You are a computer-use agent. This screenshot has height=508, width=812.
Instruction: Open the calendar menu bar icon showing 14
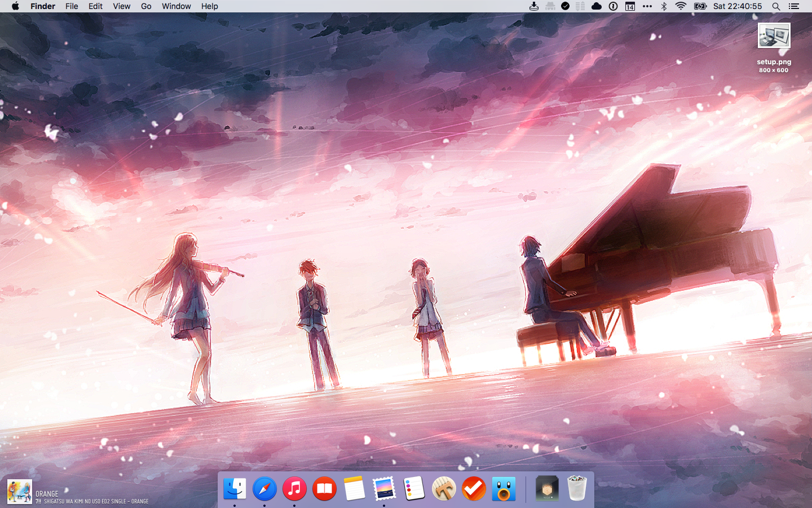(630, 6)
